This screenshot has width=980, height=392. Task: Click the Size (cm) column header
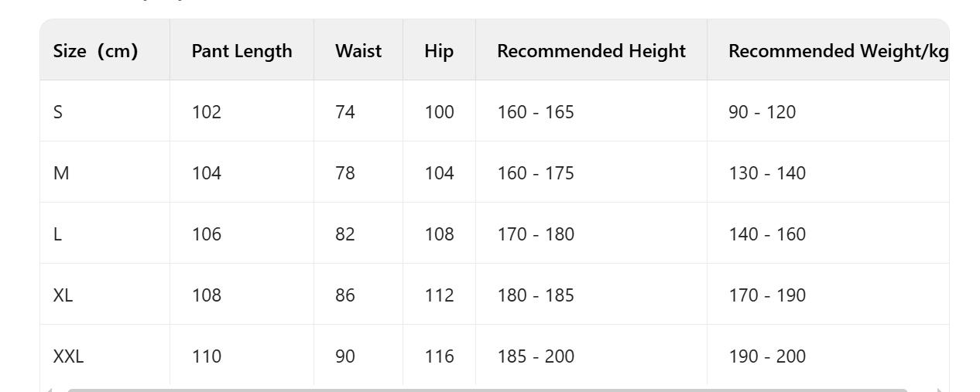(95, 51)
